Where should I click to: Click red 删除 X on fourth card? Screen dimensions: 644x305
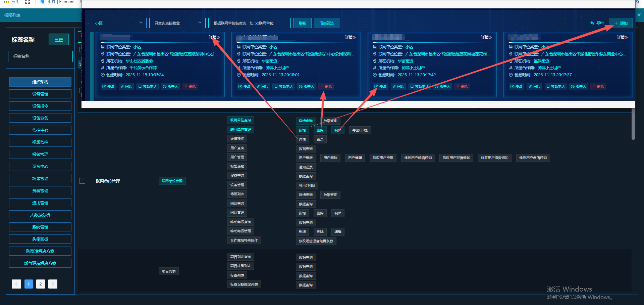[x=594, y=87]
